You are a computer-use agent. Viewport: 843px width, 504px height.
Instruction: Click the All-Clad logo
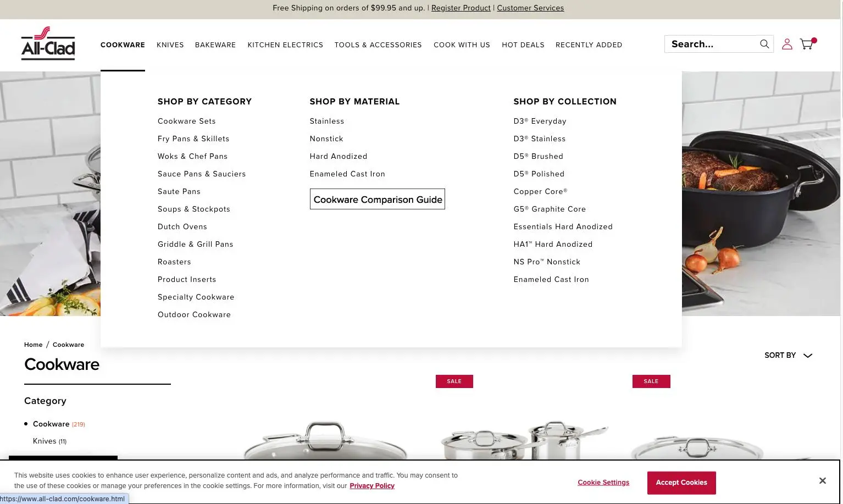click(48, 44)
